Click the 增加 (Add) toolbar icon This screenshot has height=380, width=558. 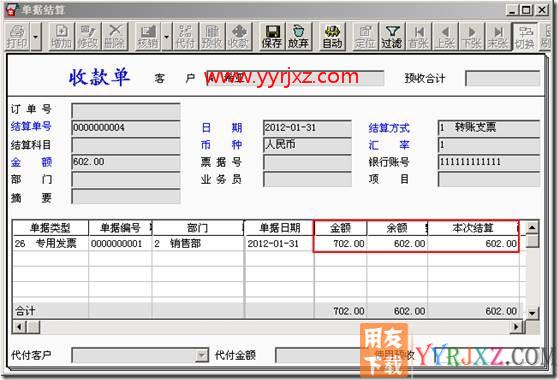pyautogui.click(x=61, y=36)
